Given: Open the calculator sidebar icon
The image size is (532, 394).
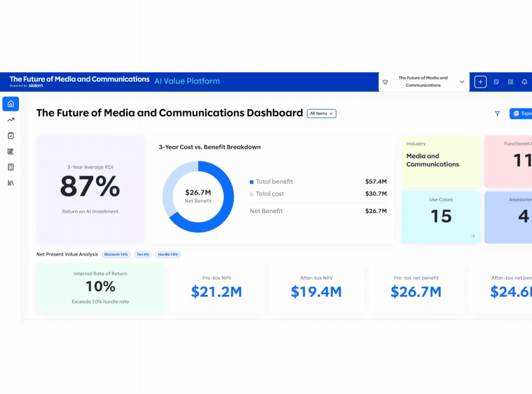Looking at the screenshot, I should coord(11,167).
